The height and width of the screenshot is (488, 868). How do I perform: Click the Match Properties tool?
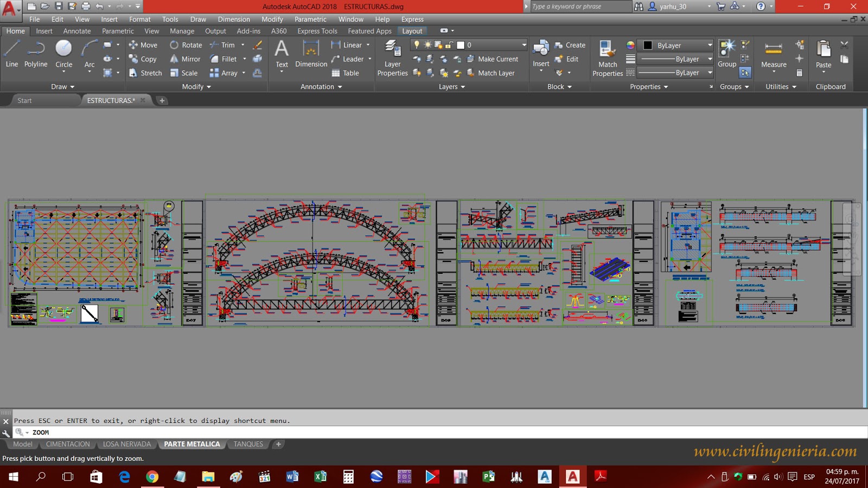(608, 58)
